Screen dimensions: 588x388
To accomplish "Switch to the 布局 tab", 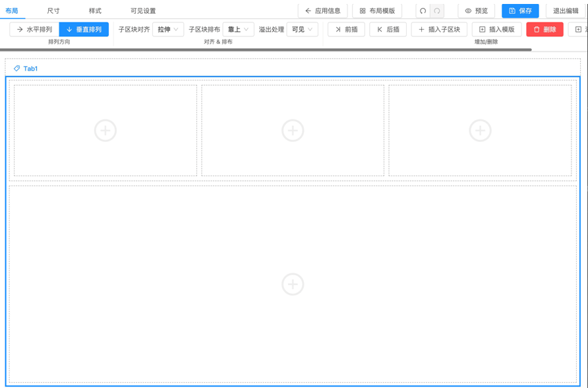I will click(12, 11).
